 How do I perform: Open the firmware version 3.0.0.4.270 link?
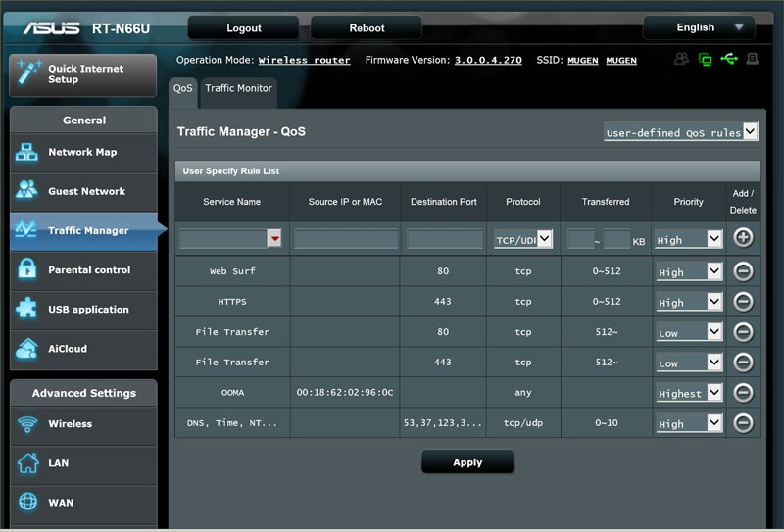point(488,60)
